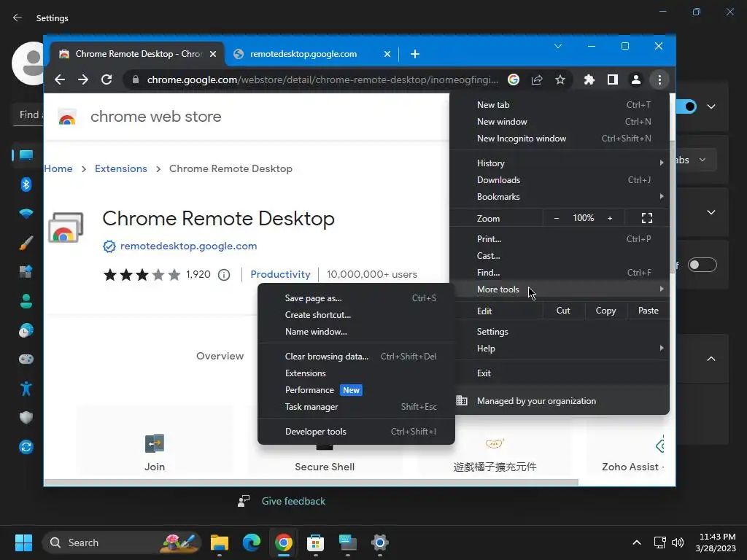
Task: Open Task manager from More tools
Action: click(356, 407)
